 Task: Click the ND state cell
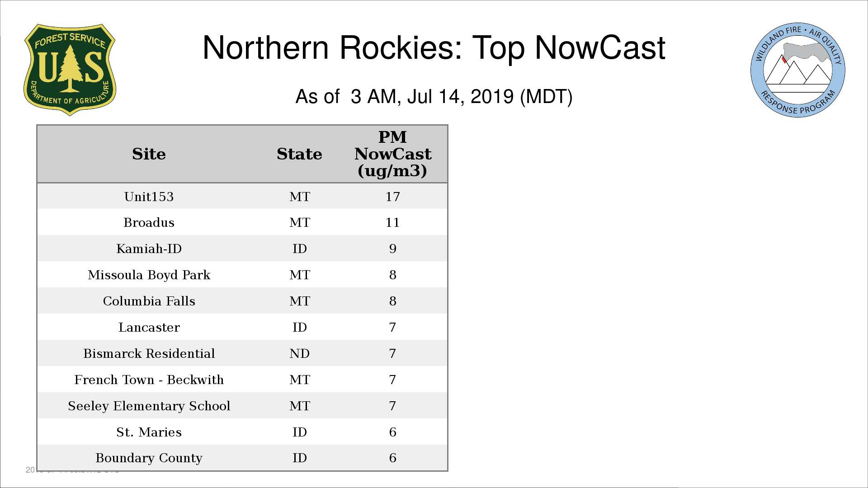coord(299,353)
